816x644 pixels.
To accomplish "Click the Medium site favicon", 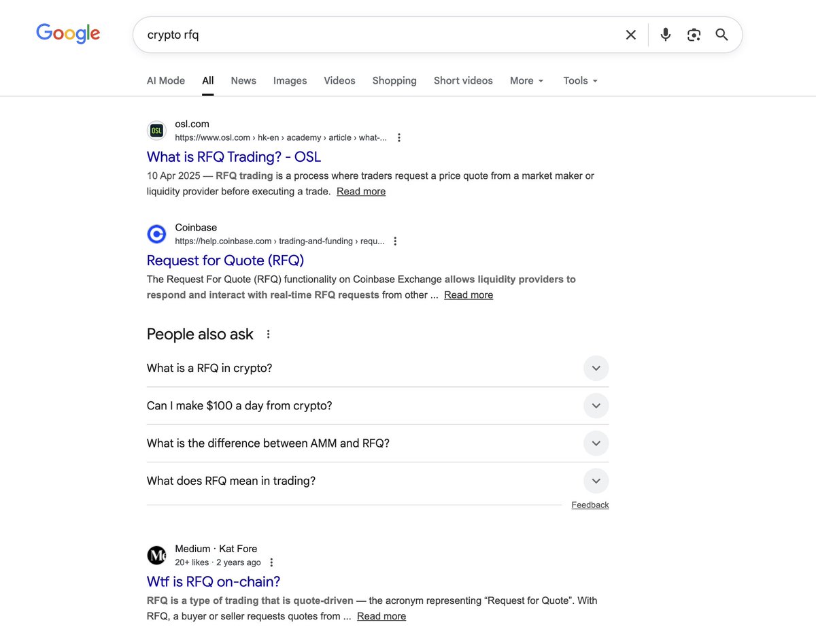I will [x=156, y=555].
